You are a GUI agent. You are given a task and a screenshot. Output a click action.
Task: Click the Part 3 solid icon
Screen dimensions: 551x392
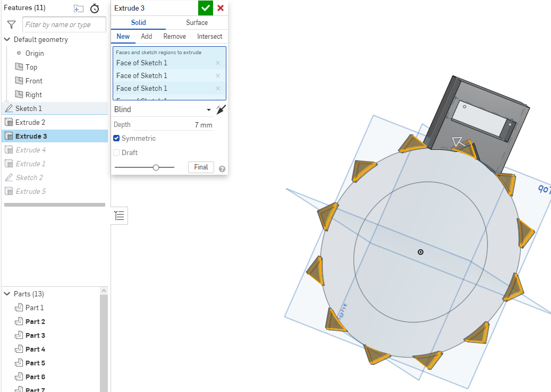tap(19, 336)
